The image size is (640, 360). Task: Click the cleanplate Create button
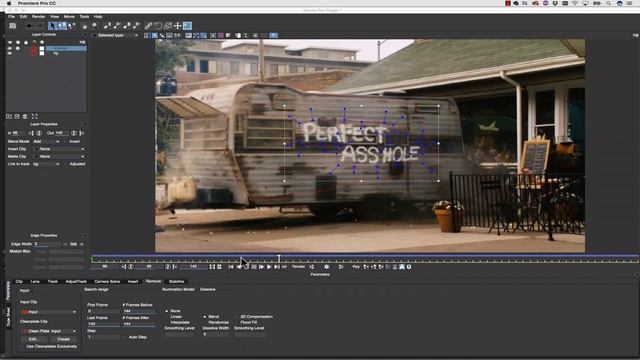click(x=63, y=339)
